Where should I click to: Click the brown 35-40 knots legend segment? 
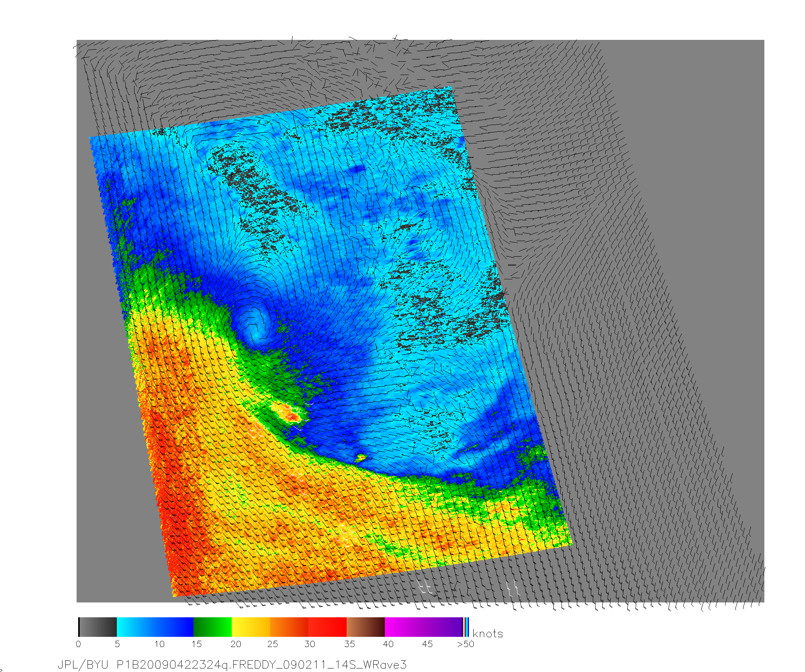click(366, 627)
